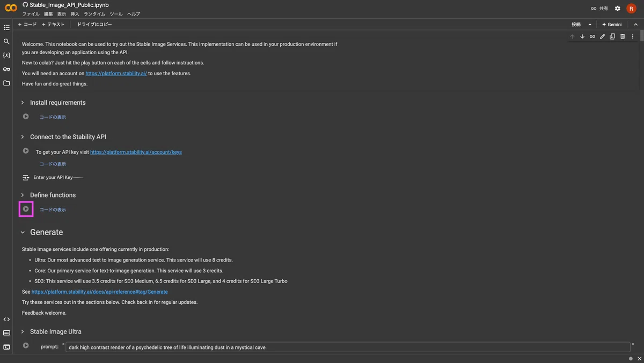The image size is (644, 363).
Task: Expand the Define functions section
Action: [23, 195]
